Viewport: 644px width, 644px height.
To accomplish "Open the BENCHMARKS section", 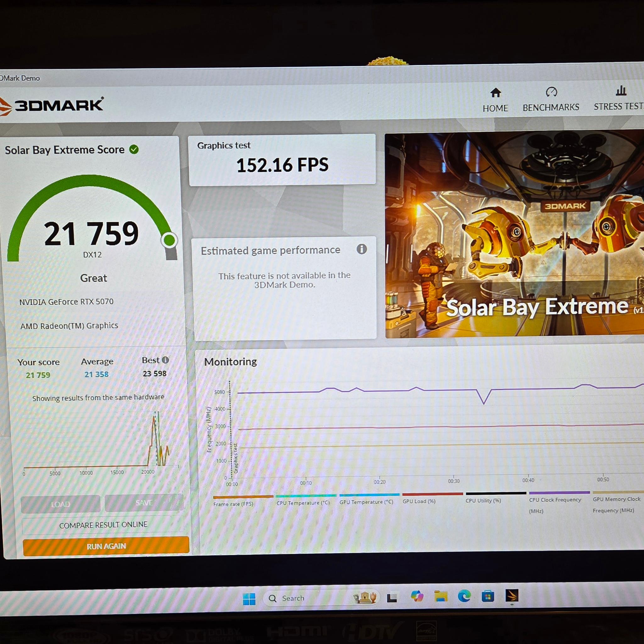I will [x=551, y=99].
